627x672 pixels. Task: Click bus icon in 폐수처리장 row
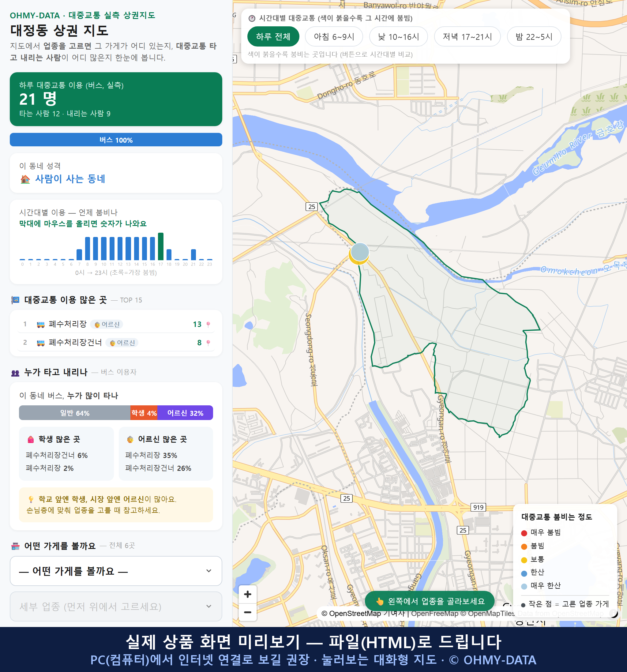(40, 325)
